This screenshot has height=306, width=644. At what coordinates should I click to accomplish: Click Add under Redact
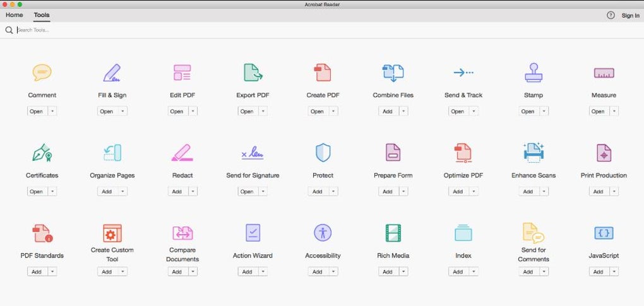pyautogui.click(x=177, y=192)
